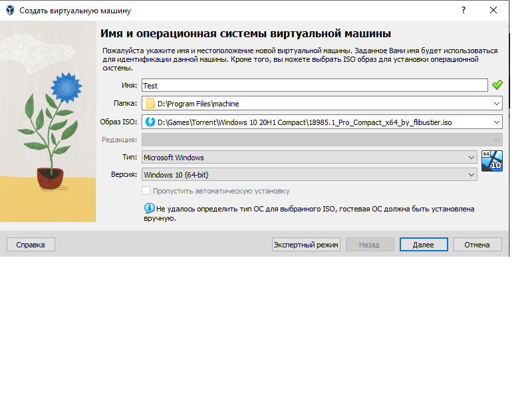Open the Тип Microsoft Windows dropdown
The height and width of the screenshot is (399, 532).
(x=309, y=158)
